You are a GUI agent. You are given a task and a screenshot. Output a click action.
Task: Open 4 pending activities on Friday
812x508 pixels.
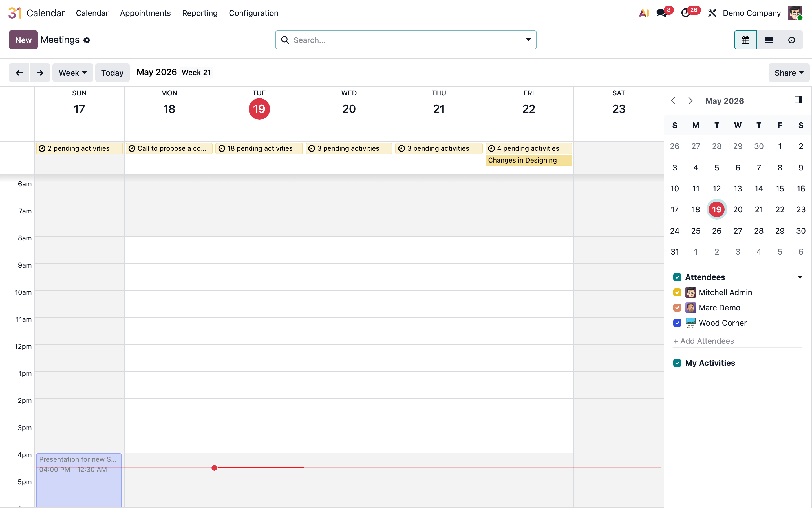529,148
